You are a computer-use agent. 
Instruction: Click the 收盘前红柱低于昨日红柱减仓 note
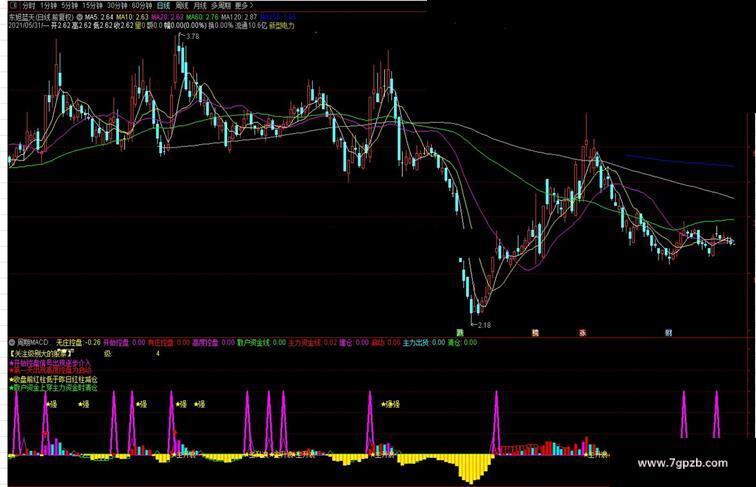point(53,380)
